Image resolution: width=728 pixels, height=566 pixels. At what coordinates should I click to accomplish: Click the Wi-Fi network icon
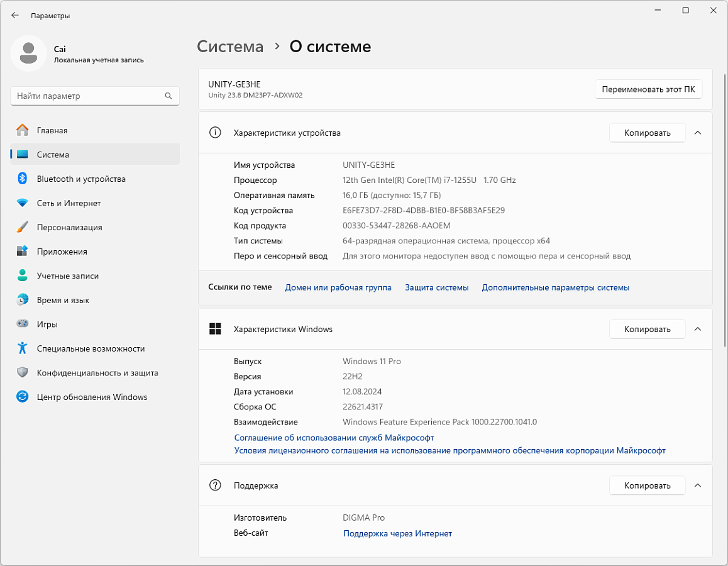pyautogui.click(x=22, y=203)
